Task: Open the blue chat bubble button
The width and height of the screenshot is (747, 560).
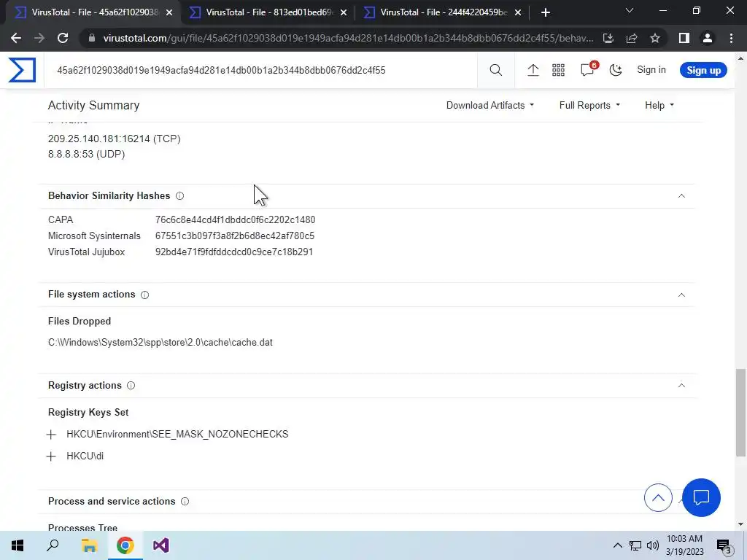Action: (701, 497)
